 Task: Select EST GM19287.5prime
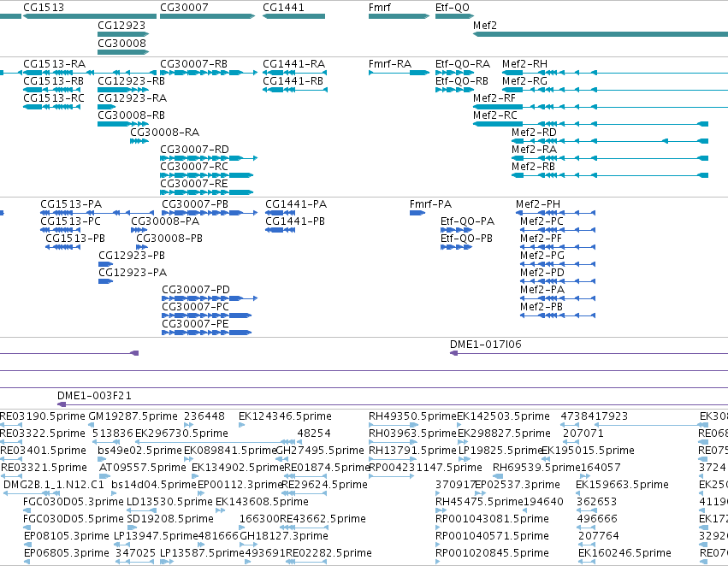click(133, 416)
